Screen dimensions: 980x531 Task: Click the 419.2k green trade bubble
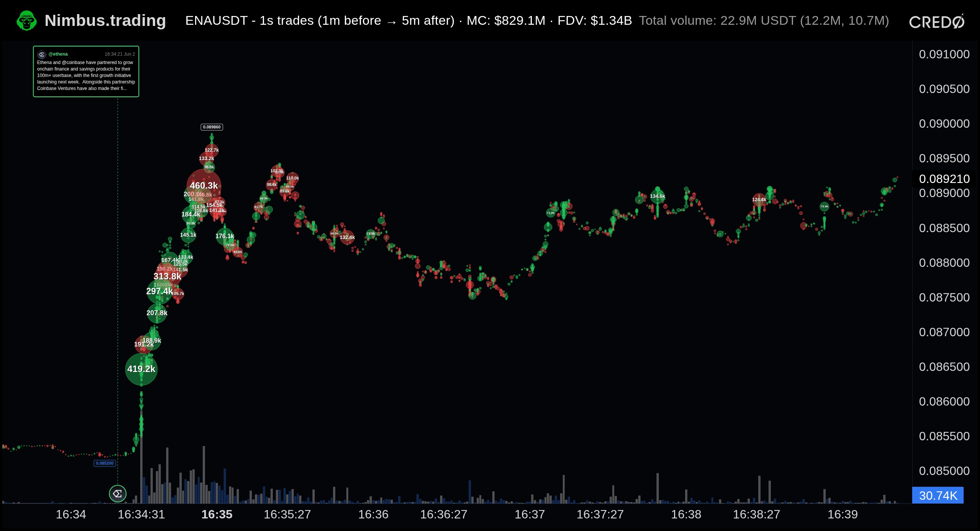(x=141, y=369)
